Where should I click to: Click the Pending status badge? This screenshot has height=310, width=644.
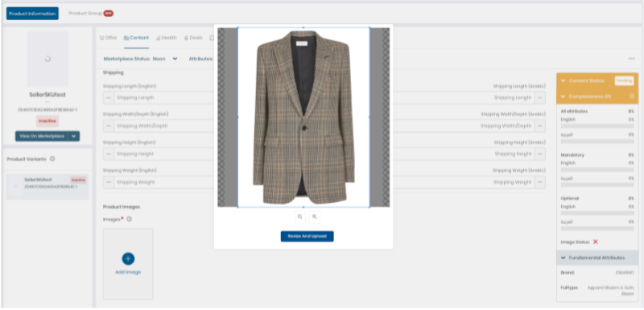(x=624, y=81)
